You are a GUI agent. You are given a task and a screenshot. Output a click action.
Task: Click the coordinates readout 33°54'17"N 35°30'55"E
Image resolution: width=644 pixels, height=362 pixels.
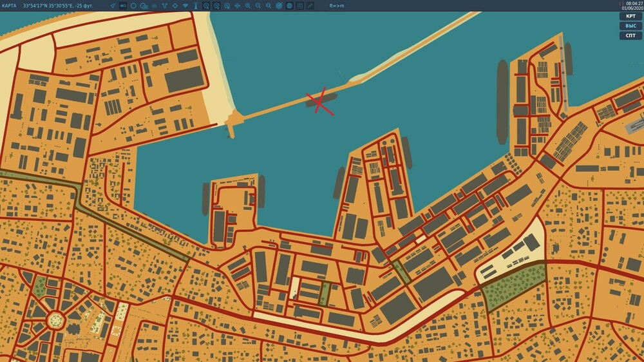pos(48,6)
